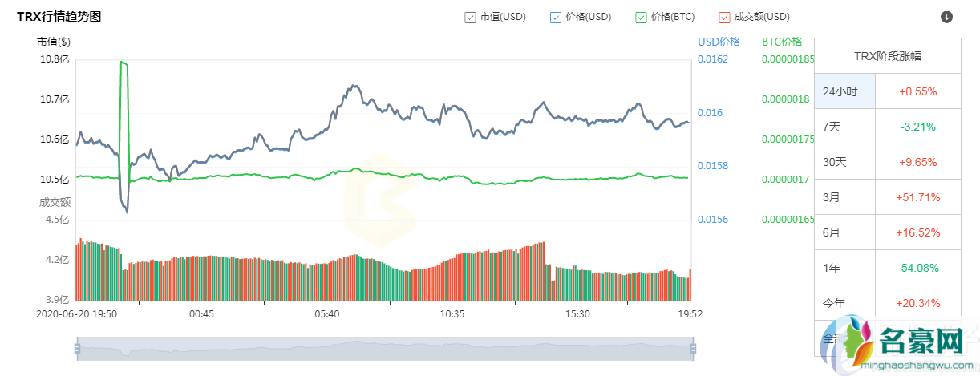
Task: Click the 0.0156 USD price tick
Action: (713, 220)
